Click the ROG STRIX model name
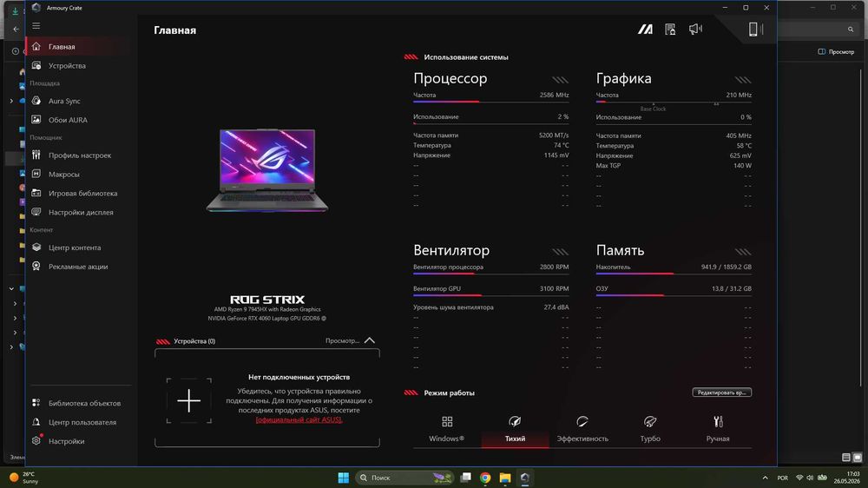Image resolution: width=868 pixels, height=488 pixels. (x=267, y=300)
